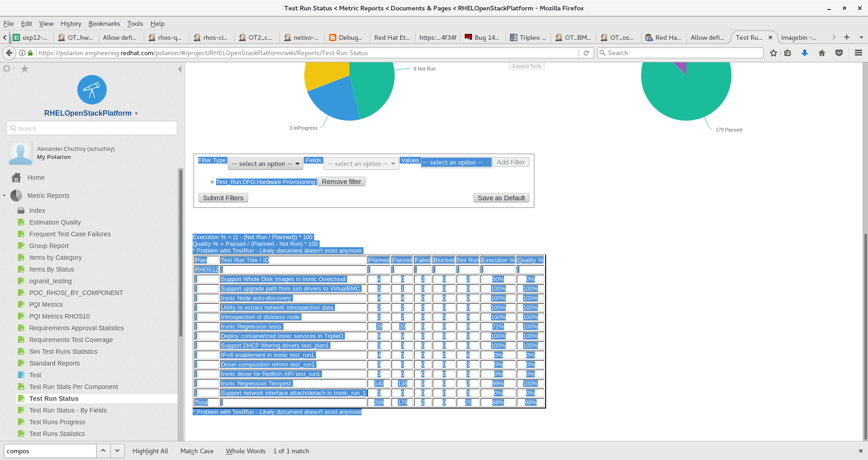Expand the RHELOpenStackPlatform project dropdown
This screenshot has height=460, width=868.
coord(136,113)
